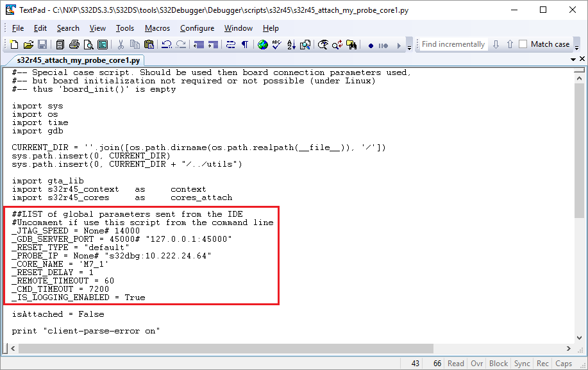Screen dimensions: 588x370
Task: Expand the Find toolbar overflow options
Action: tap(577, 46)
